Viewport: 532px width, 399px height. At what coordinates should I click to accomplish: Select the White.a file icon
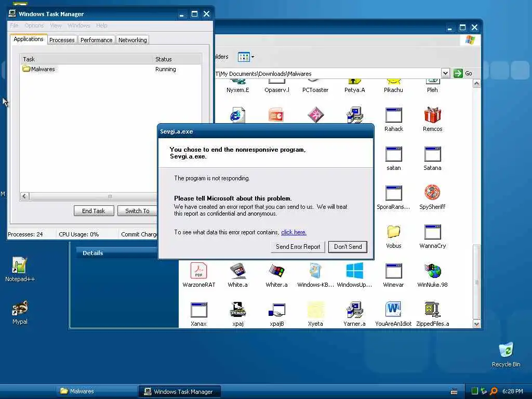237,271
